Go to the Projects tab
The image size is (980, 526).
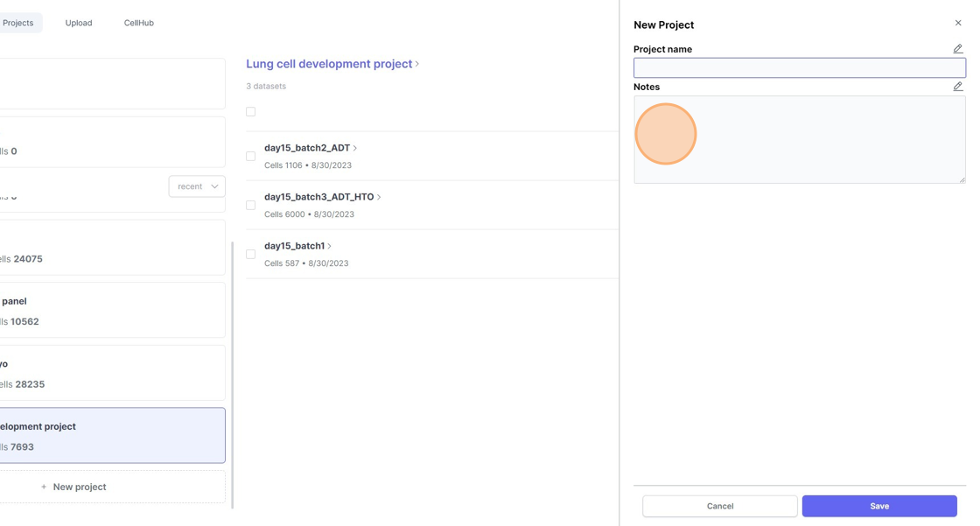click(17, 23)
